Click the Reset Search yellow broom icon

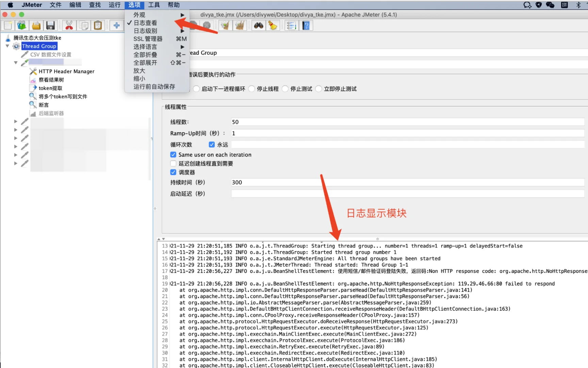(x=273, y=26)
